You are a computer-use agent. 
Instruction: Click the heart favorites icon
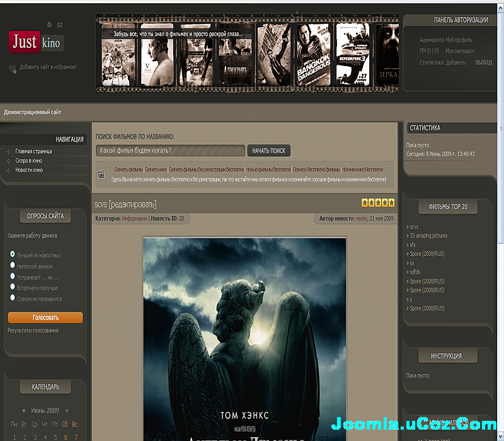[x=13, y=69]
